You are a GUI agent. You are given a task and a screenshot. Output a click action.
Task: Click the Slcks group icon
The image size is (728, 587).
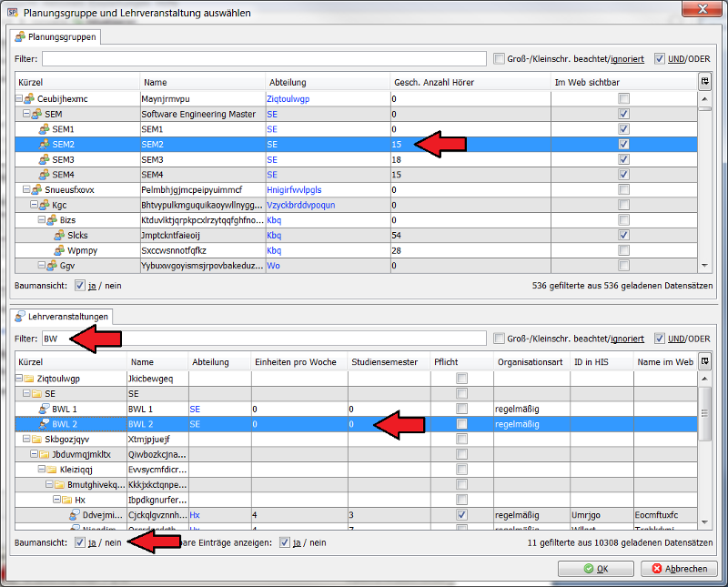tap(59, 235)
